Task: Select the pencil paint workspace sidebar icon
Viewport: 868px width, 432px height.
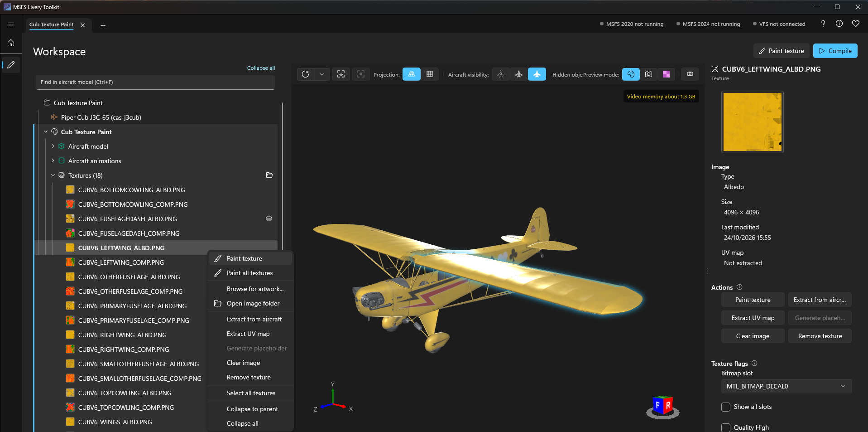Action: 11,65
